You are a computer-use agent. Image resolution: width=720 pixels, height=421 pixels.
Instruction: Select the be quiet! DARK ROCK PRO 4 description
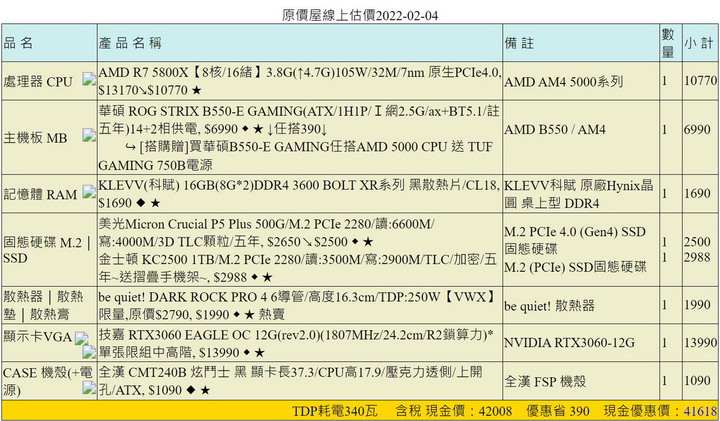(297, 305)
